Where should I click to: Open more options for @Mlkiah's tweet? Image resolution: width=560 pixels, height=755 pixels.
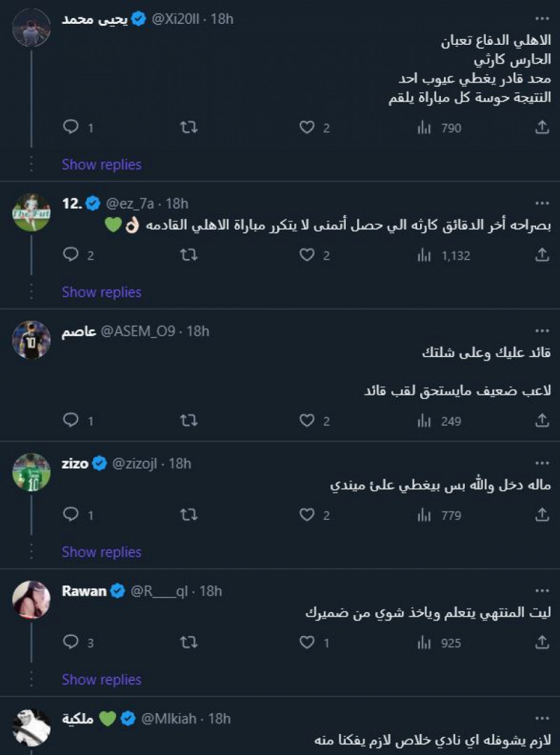542,717
